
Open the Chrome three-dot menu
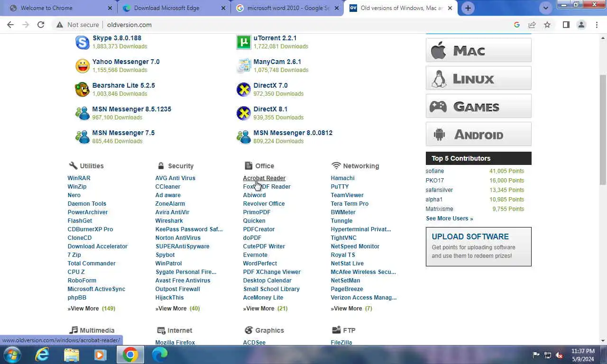(597, 25)
